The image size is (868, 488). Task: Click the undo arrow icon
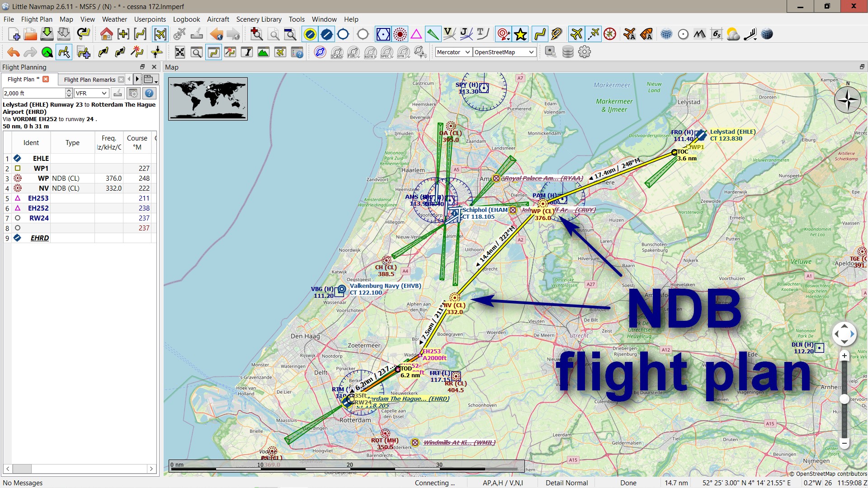pos(14,52)
